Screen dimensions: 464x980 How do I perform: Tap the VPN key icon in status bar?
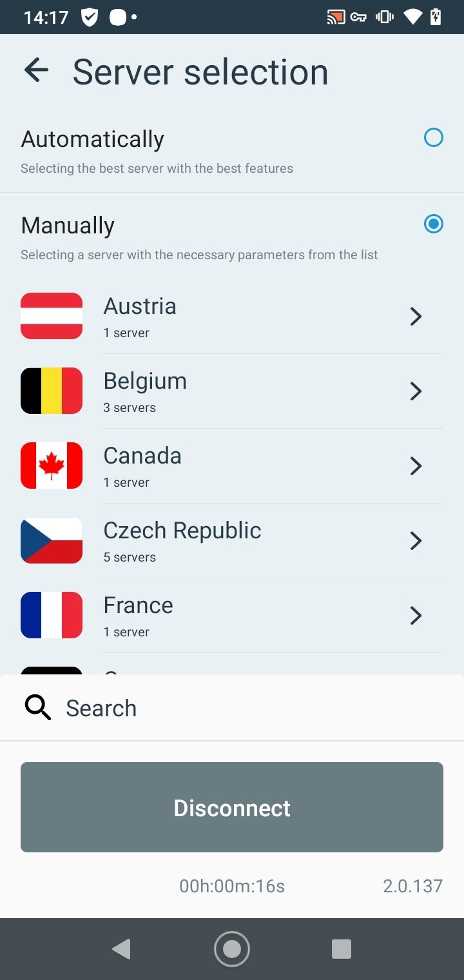(x=358, y=17)
